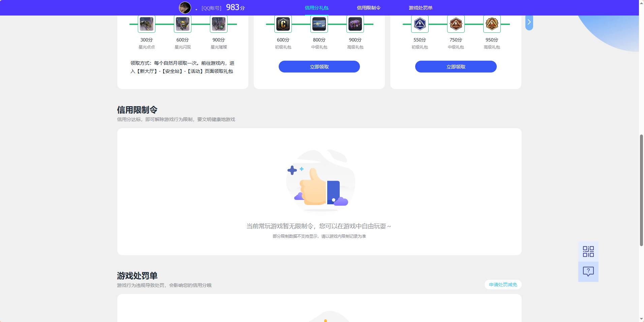
Task: Click the 950分 高级礼包 gold emblem icon
Action: click(492, 24)
